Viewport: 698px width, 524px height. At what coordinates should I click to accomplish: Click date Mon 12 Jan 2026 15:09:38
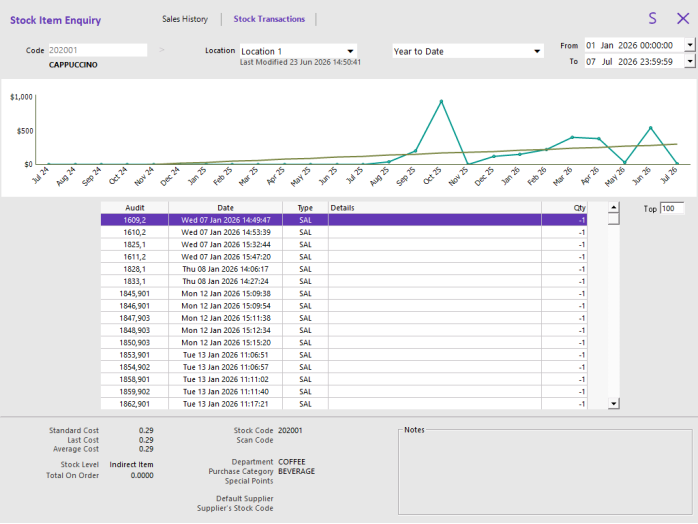[x=225, y=293]
